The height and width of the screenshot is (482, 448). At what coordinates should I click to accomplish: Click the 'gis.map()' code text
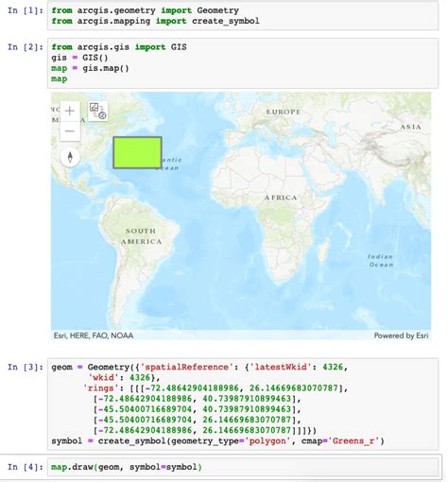[106, 68]
